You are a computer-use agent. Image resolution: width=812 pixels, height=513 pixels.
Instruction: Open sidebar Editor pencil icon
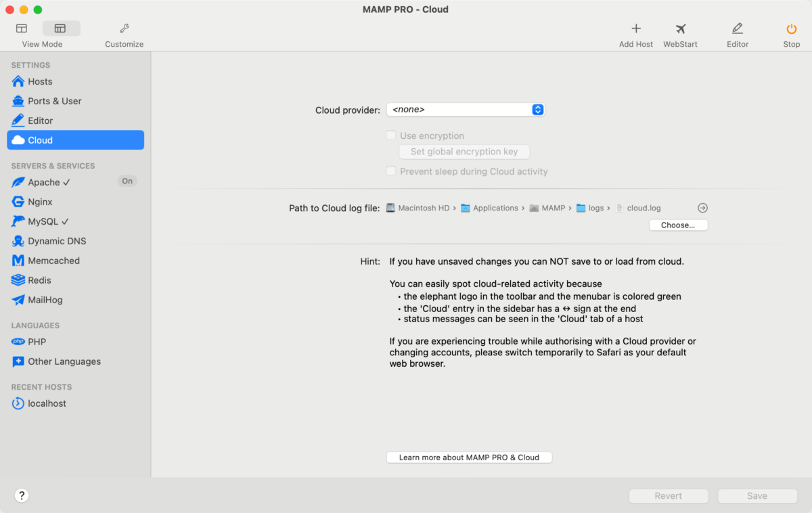point(18,120)
